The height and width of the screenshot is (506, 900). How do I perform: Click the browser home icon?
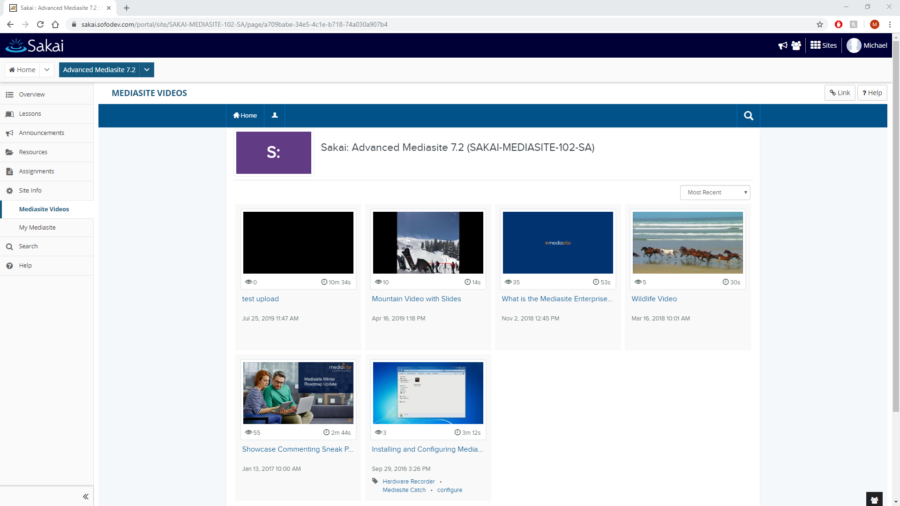55,24
